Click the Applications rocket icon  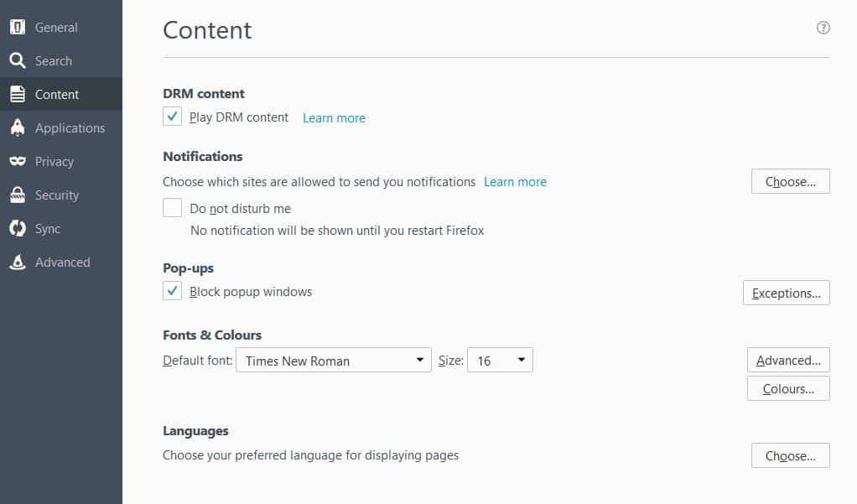coord(17,128)
